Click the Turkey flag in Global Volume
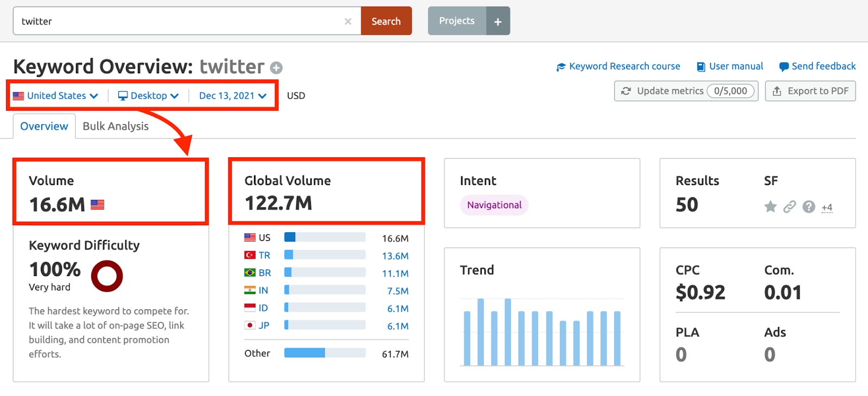868x396 pixels. coord(250,255)
